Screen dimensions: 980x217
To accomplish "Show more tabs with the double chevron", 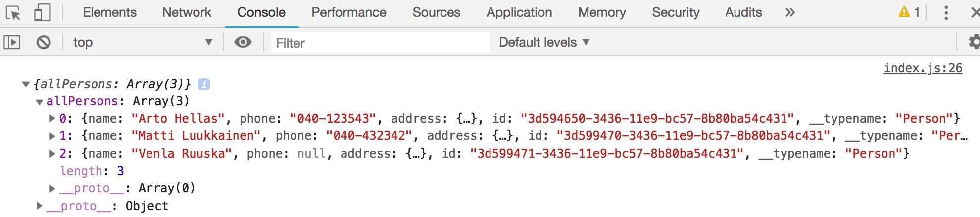I will point(790,12).
